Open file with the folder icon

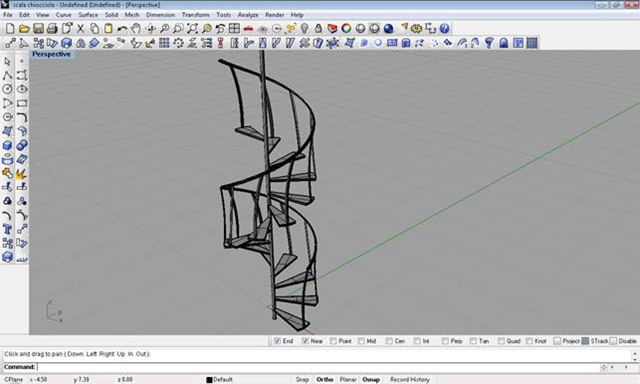pos(24,29)
